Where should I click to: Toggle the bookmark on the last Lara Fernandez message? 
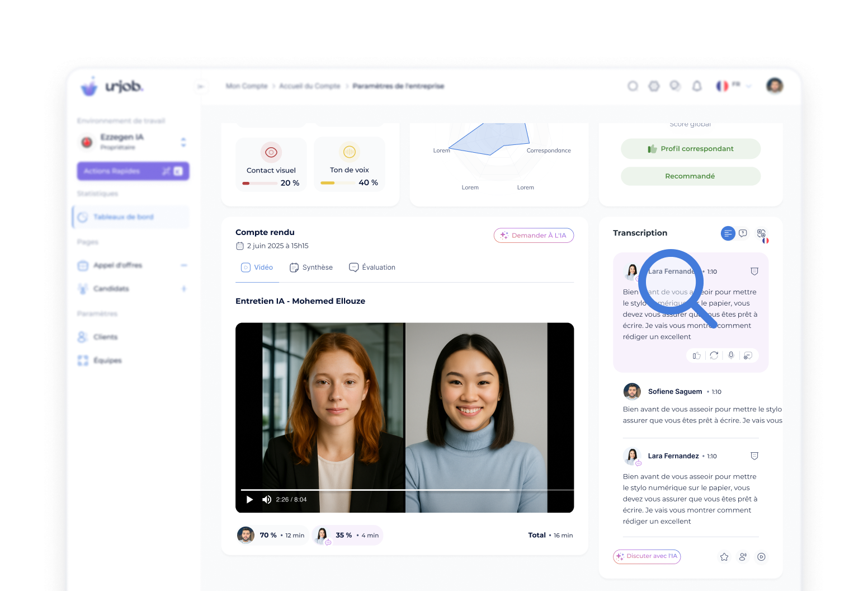[754, 456]
